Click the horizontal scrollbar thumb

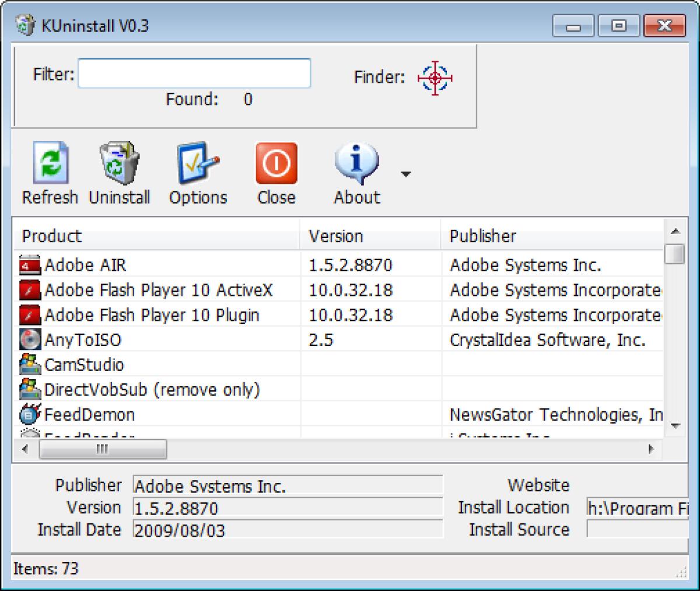[103, 449]
